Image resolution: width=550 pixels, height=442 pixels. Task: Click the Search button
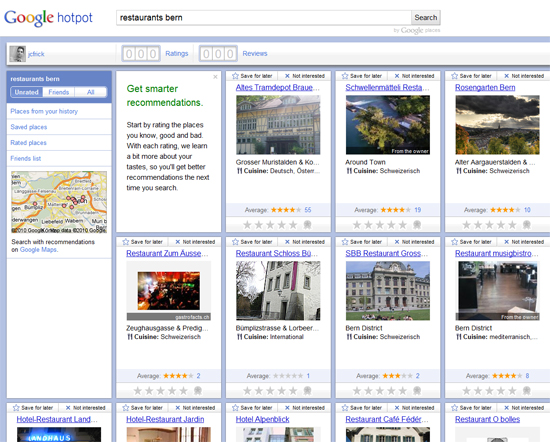pyautogui.click(x=426, y=18)
